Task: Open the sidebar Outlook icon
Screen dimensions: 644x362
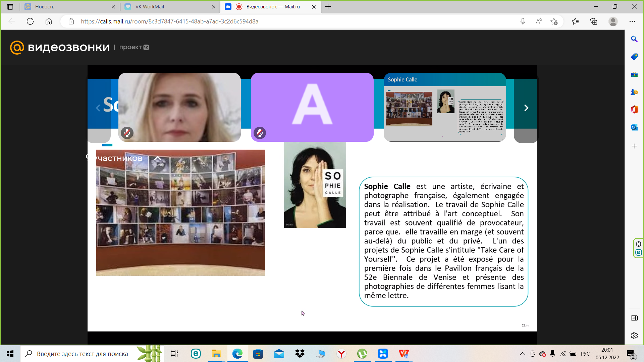Action: (x=634, y=127)
